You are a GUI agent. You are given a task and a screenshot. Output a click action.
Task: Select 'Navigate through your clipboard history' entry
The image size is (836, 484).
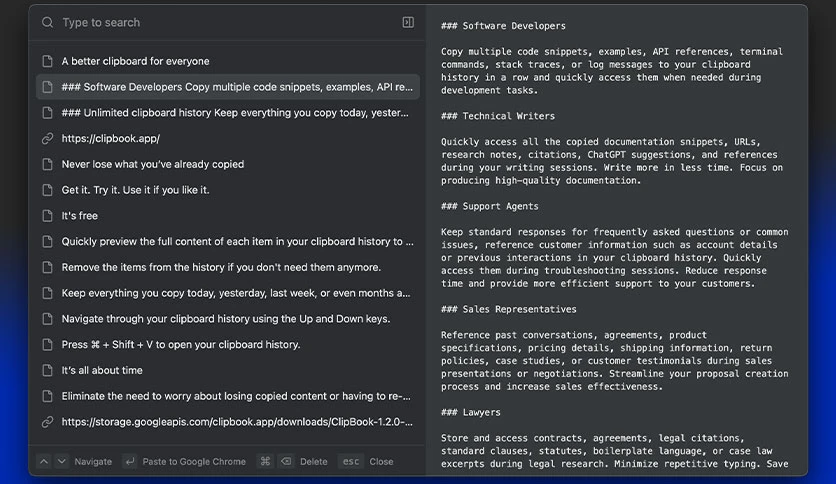coord(228,319)
